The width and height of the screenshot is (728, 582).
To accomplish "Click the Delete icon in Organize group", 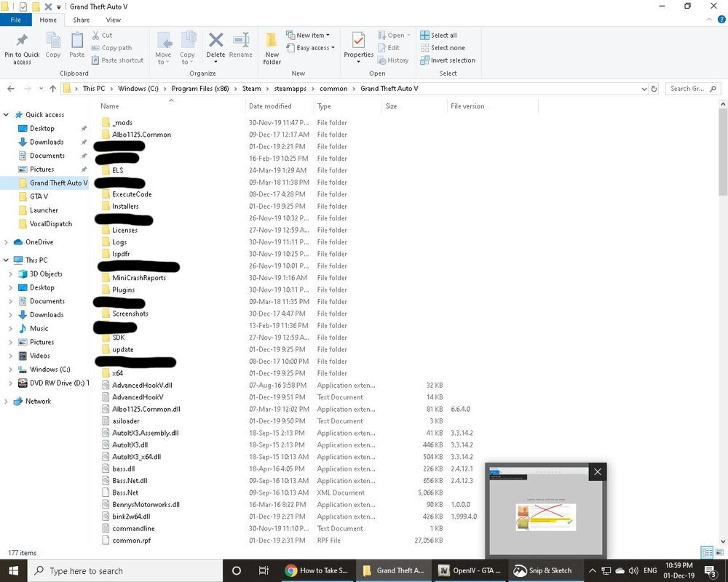I will click(x=215, y=40).
